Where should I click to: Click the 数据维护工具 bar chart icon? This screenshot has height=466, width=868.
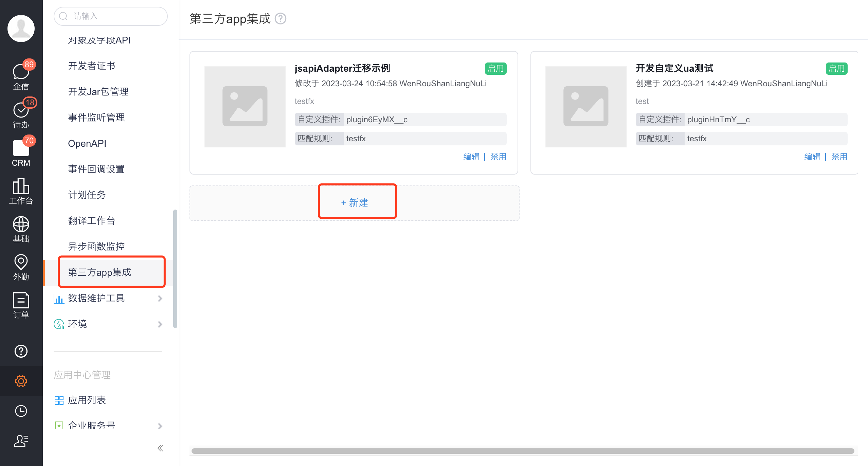[59, 299]
